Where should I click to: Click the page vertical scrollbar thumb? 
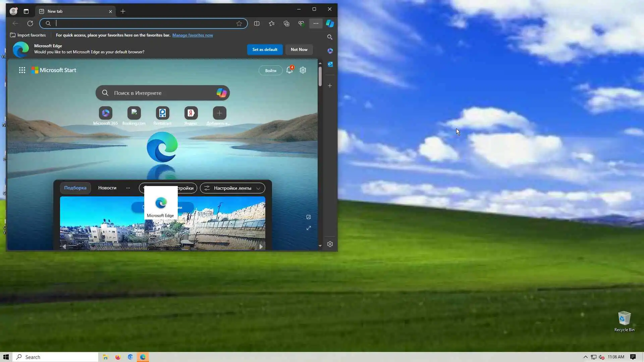point(320,76)
